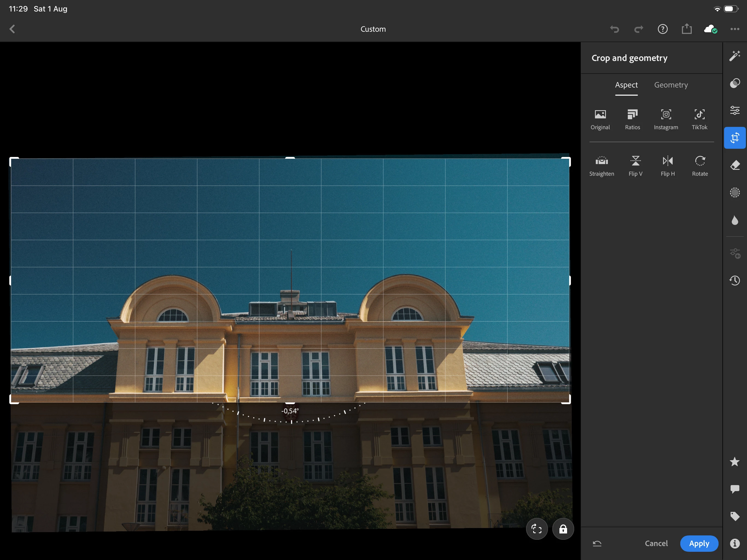747x560 pixels.
Task: Click the Custom title text
Action: pyautogui.click(x=373, y=29)
